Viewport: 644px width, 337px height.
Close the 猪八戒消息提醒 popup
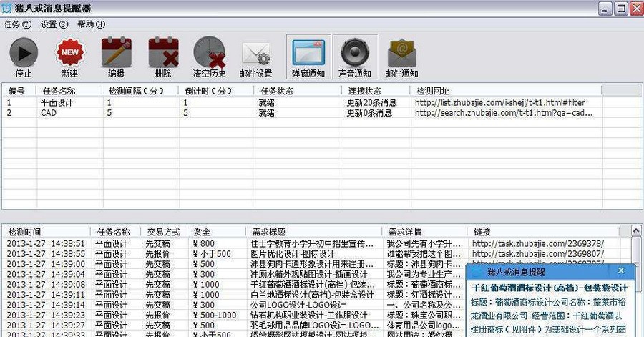[621, 270]
